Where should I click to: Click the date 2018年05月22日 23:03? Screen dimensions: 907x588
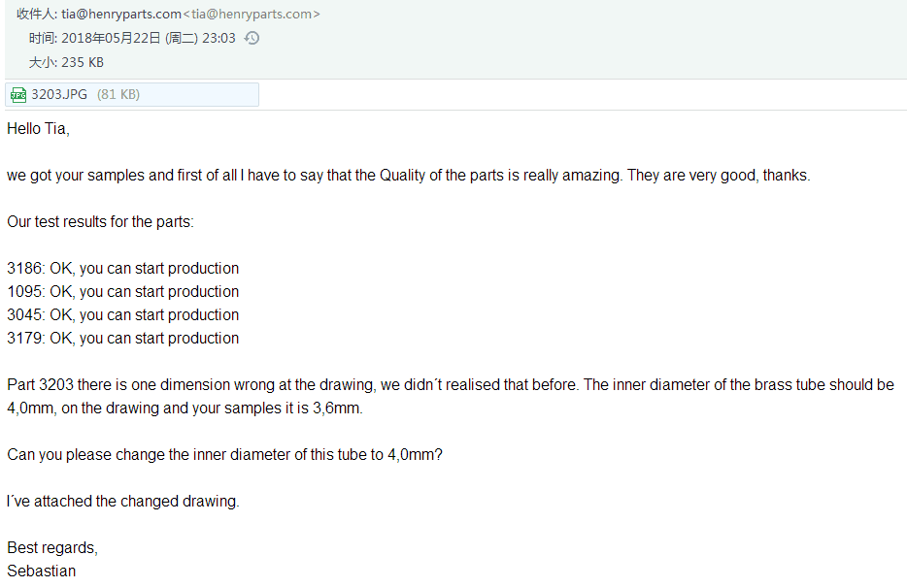pyautogui.click(x=148, y=38)
